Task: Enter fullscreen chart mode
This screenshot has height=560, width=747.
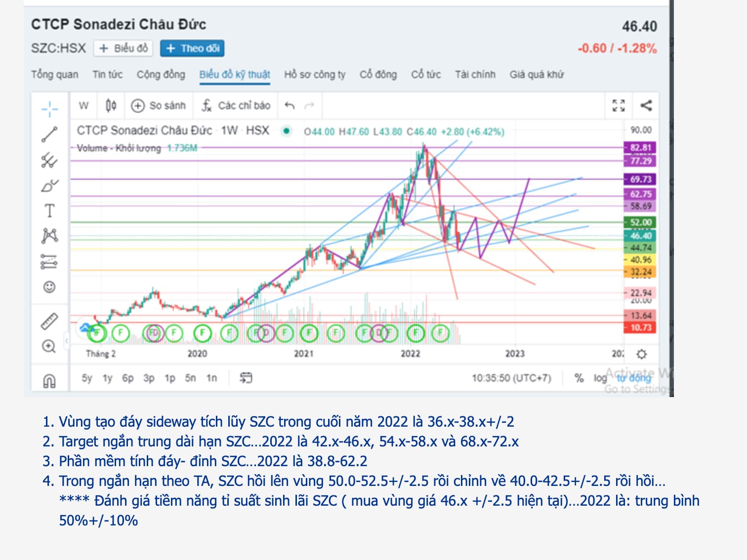Action: tap(619, 105)
